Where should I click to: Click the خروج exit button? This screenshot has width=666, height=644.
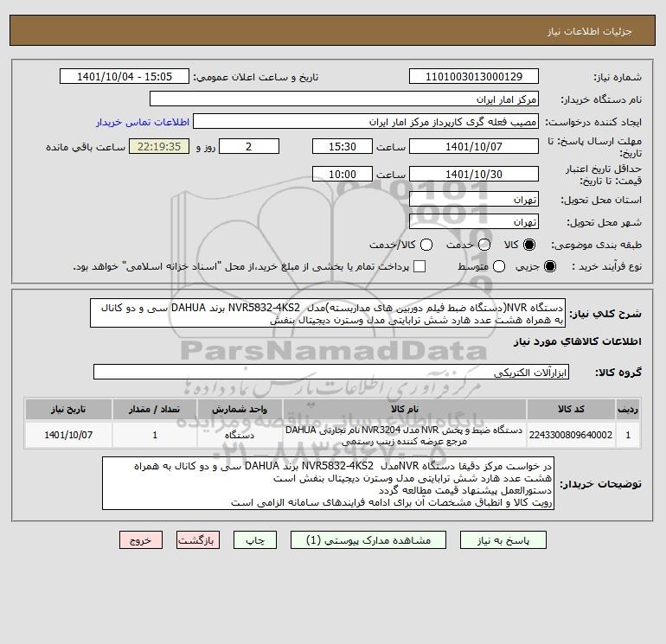[x=141, y=540]
